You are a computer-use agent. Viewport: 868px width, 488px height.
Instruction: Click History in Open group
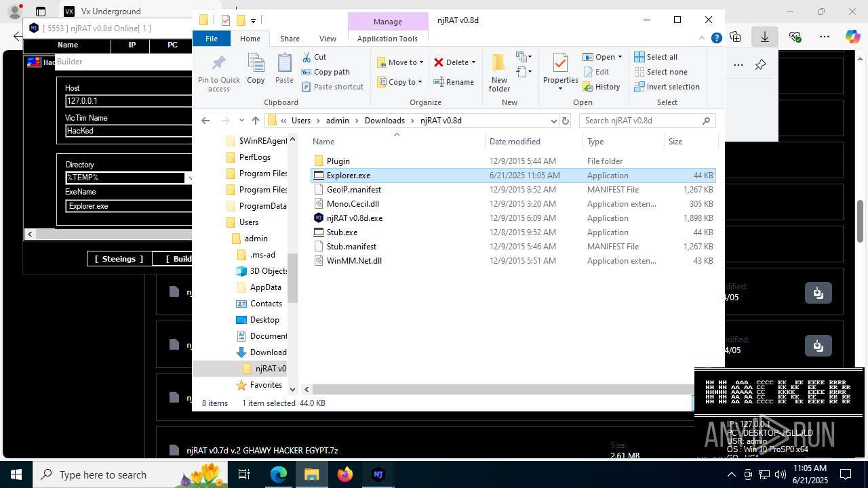(x=601, y=87)
